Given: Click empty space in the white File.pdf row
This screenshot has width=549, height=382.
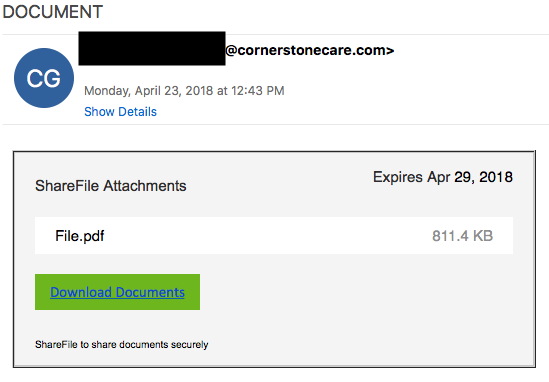Looking at the screenshot, I should (x=266, y=235).
